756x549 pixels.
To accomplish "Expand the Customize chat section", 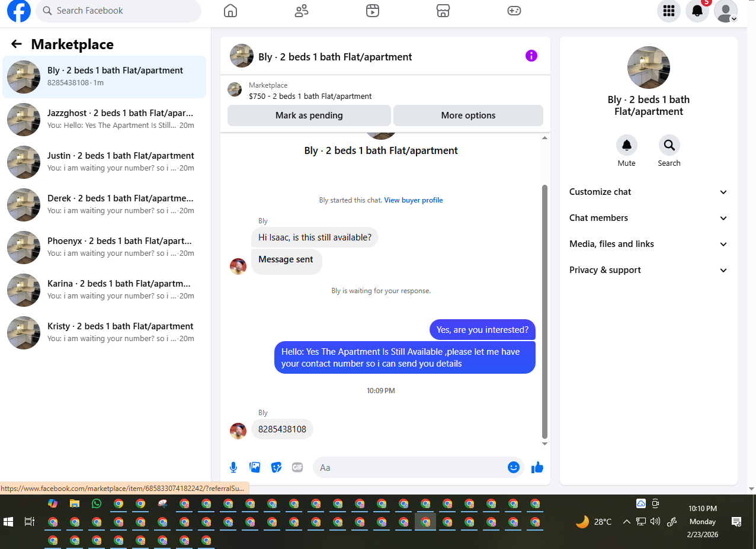I will (649, 192).
